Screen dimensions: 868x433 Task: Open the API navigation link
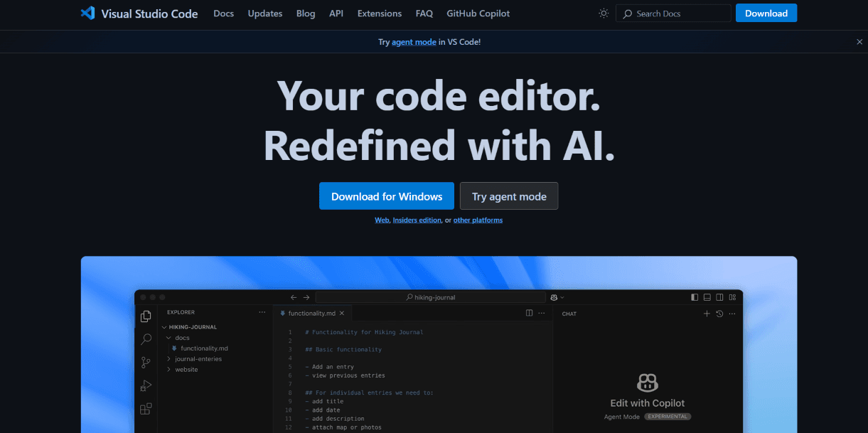click(x=336, y=14)
